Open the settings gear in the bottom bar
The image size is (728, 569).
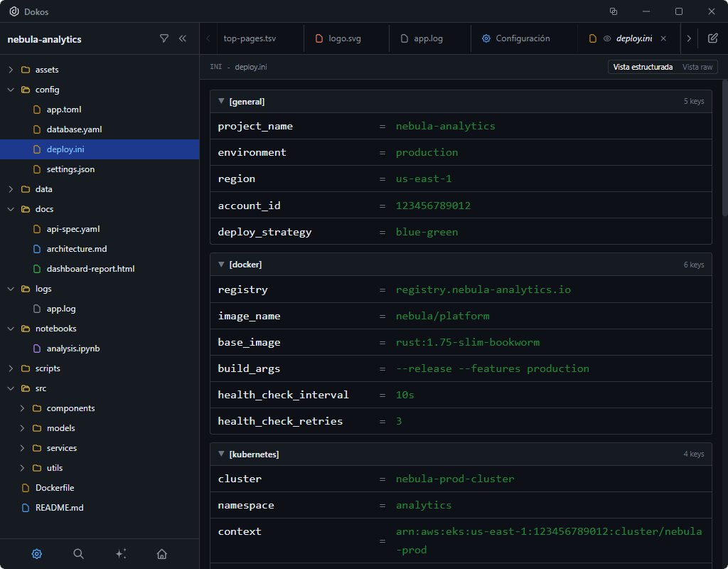pyautogui.click(x=36, y=553)
